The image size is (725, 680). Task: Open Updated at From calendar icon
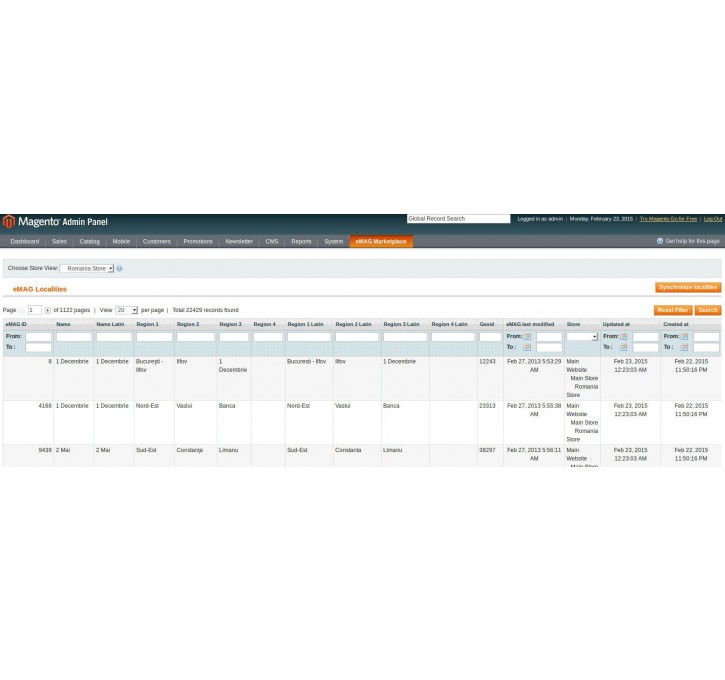coord(624,337)
